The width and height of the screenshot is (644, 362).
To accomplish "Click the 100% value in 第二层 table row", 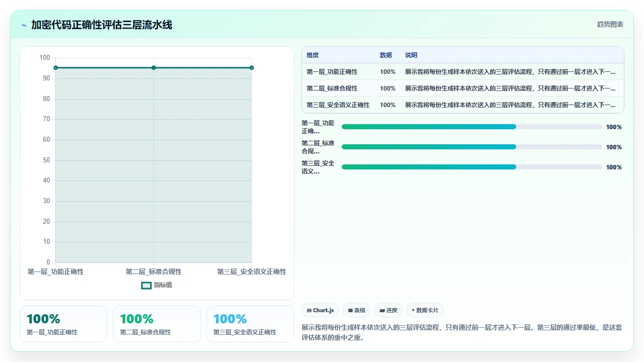I will coord(388,88).
